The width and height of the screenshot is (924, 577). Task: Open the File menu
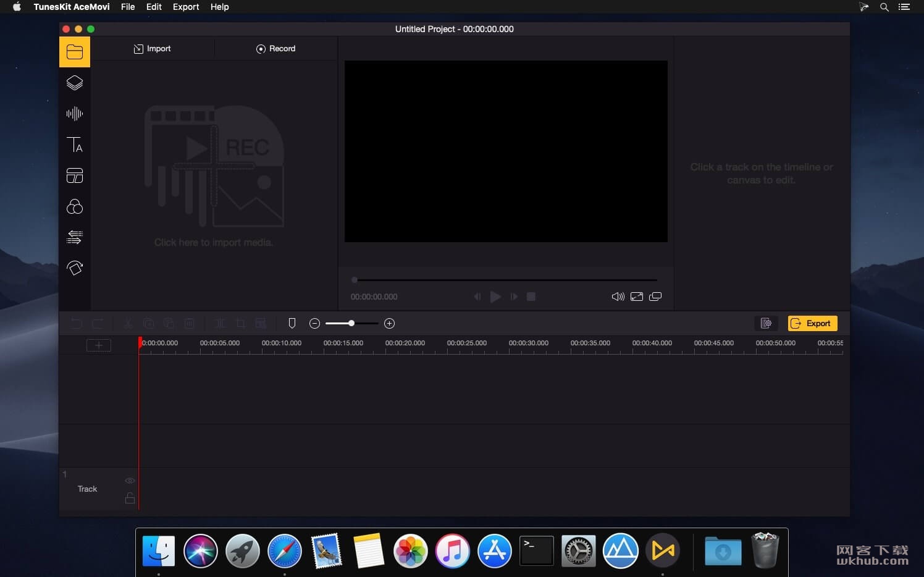(128, 7)
